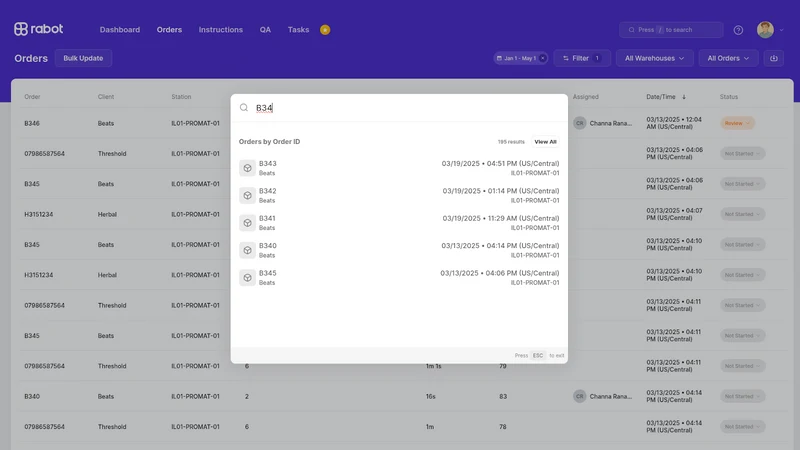Click the yellow star badge icon

point(325,30)
